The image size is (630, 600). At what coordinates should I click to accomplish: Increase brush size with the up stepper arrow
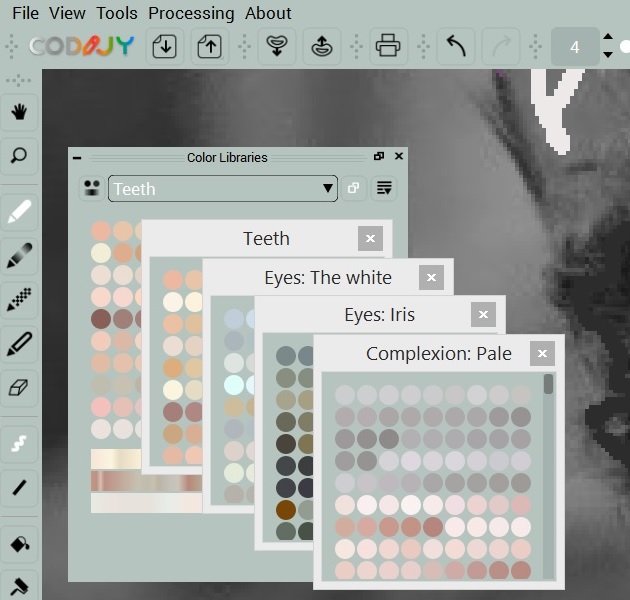click(x=608, y=37)
